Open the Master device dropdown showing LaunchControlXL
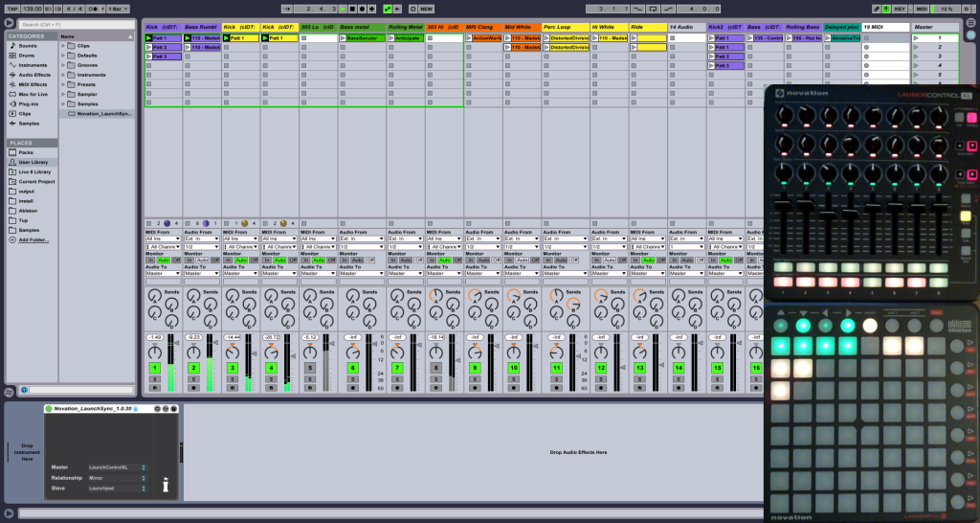 click(117, 466)
